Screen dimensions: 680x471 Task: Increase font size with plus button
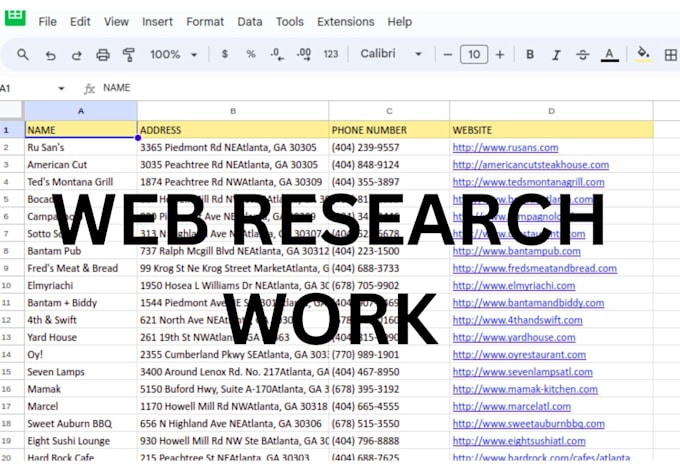[x=500, y=55]
